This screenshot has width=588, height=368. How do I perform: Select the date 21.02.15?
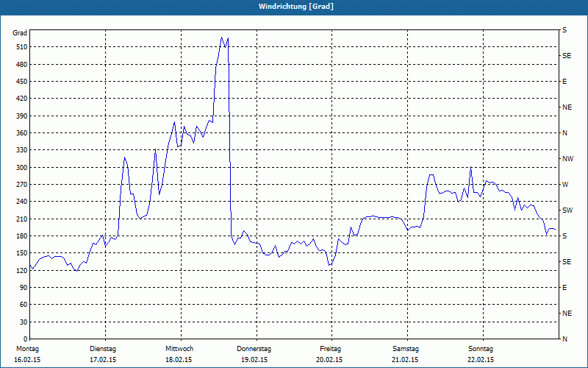(406, 360)
